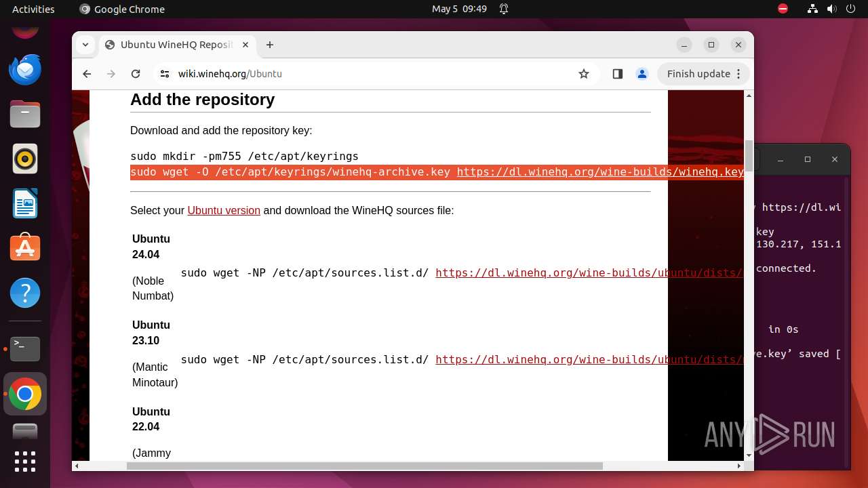
Task: Open the Ubuntu 24.04 sources link
Action: 589,272
